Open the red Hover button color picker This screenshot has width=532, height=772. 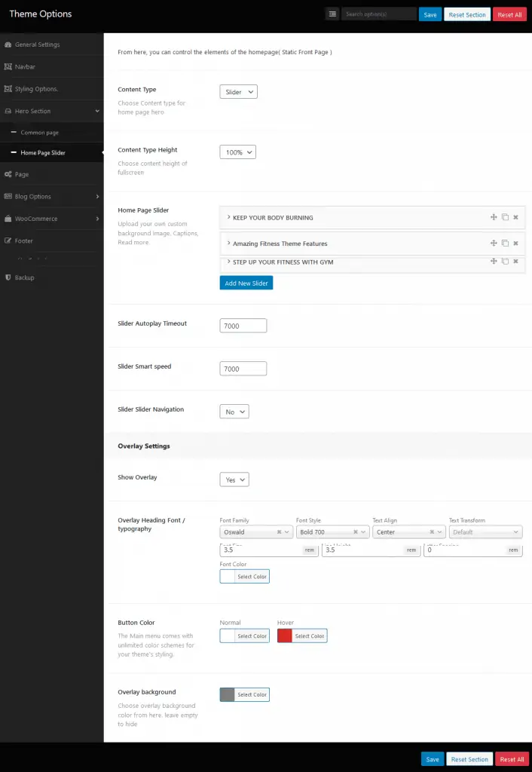click(302, 636)
